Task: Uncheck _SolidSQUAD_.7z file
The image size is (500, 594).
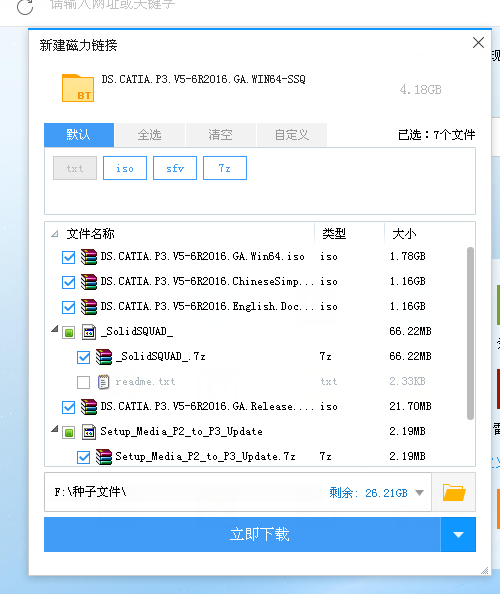Action: click(x=83, y=357)
